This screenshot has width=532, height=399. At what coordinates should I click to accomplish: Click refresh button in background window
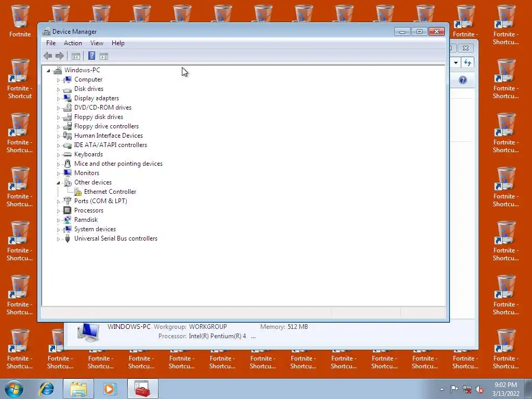pos(468,62)
